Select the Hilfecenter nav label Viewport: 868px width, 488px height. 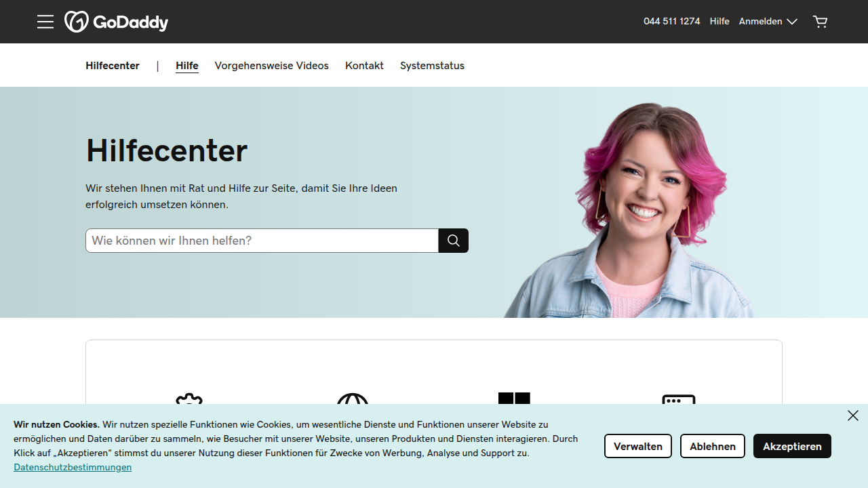click(x=113, y=66)
